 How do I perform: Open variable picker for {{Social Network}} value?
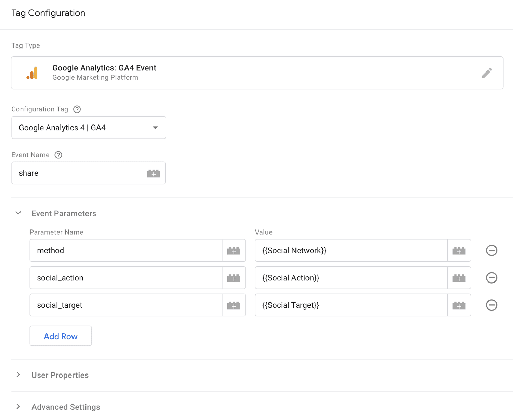point(459,250)
